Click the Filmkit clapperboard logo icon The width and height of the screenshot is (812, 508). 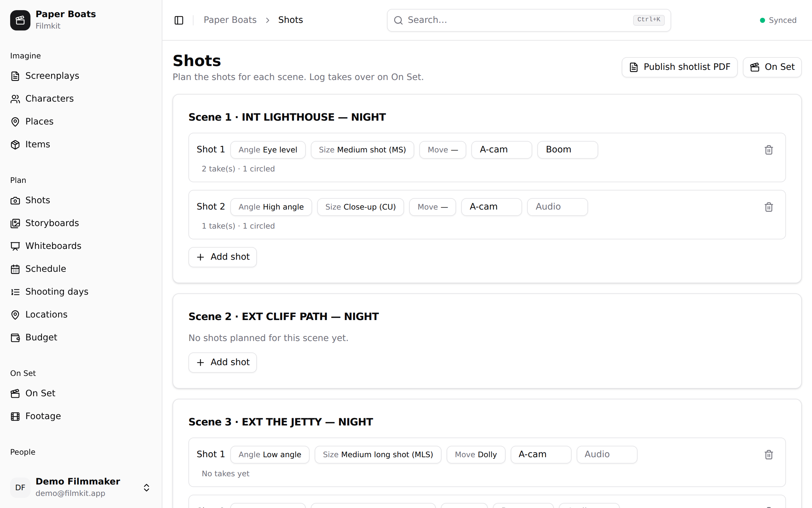coord(20,20)
